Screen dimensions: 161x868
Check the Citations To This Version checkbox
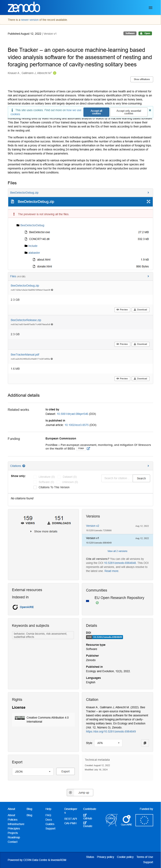tap(35, 487)
